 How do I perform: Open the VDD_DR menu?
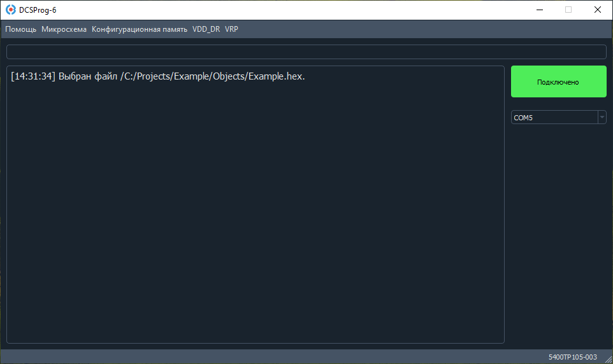tap(206, 29)
